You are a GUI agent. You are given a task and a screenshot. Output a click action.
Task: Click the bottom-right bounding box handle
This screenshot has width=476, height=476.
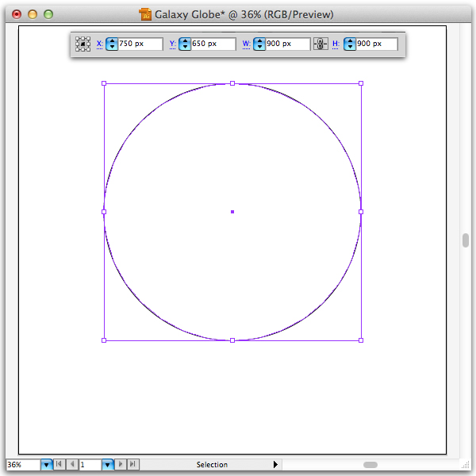pyautogui.click(x=361, y=340)
